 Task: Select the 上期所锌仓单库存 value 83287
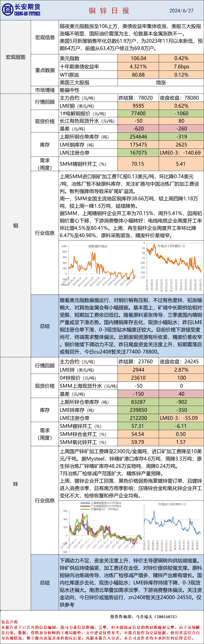click(138, 402)
